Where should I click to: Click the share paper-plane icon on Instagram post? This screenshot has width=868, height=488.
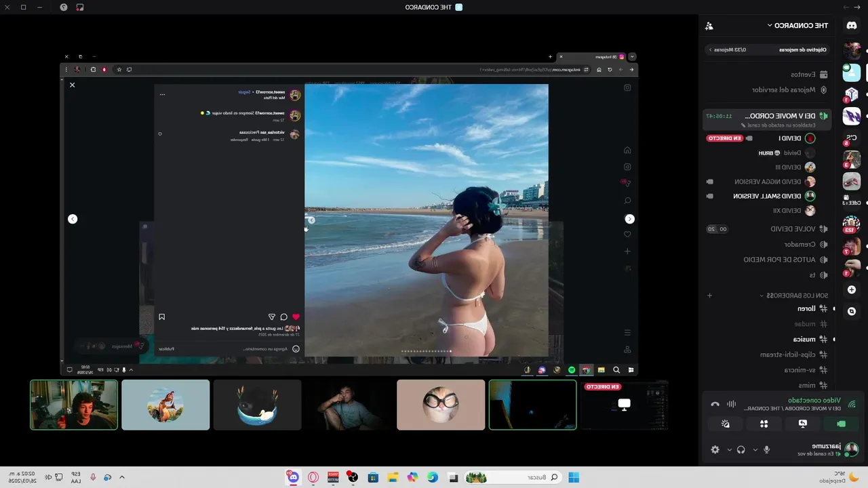coord(272,317)
